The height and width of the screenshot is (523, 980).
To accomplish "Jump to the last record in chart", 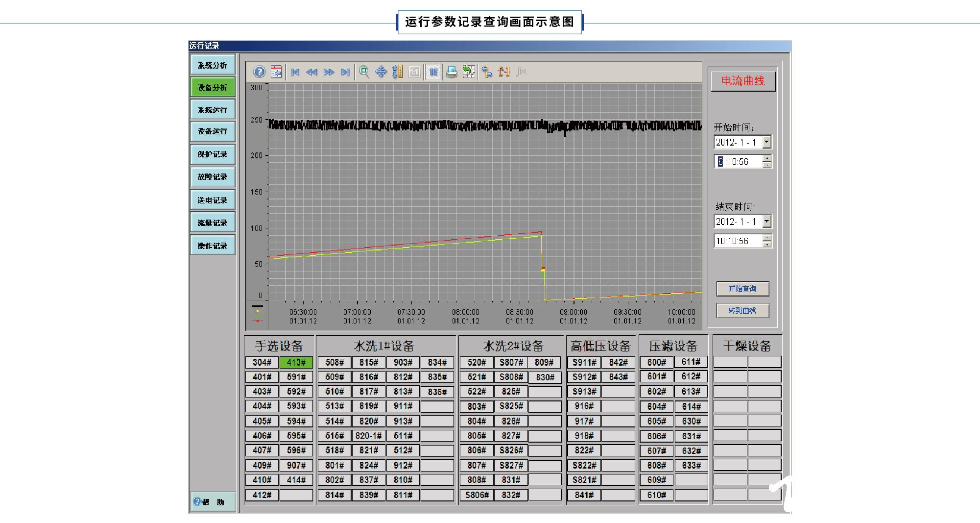I will pos(345,72).
